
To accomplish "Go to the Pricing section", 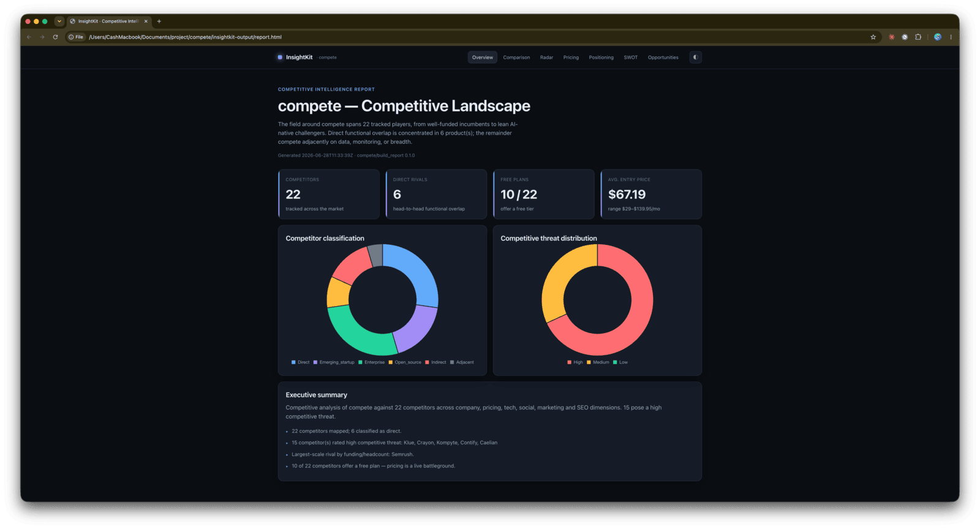I will [571, 58].
